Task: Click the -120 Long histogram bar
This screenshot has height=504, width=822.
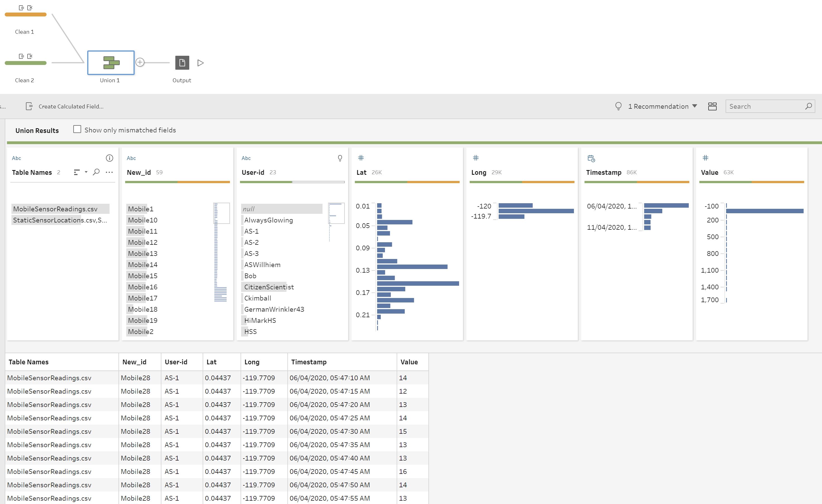Action: tap(515, 205)
